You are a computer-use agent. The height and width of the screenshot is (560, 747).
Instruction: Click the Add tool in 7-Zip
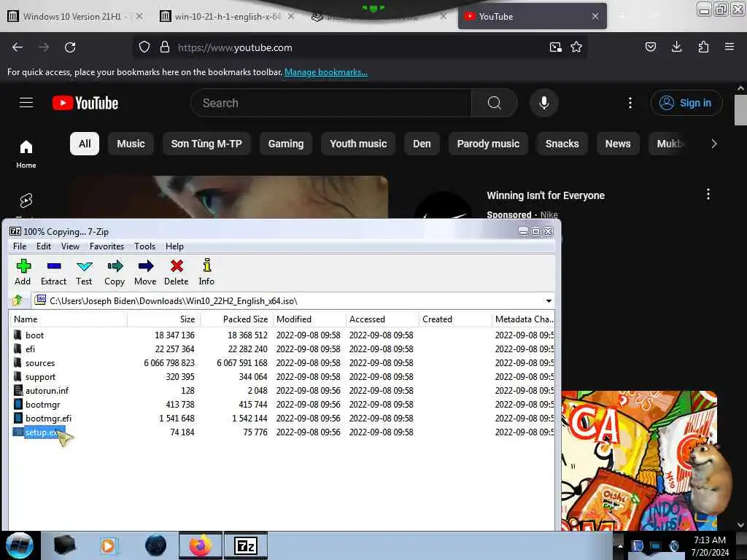point(23,273)
